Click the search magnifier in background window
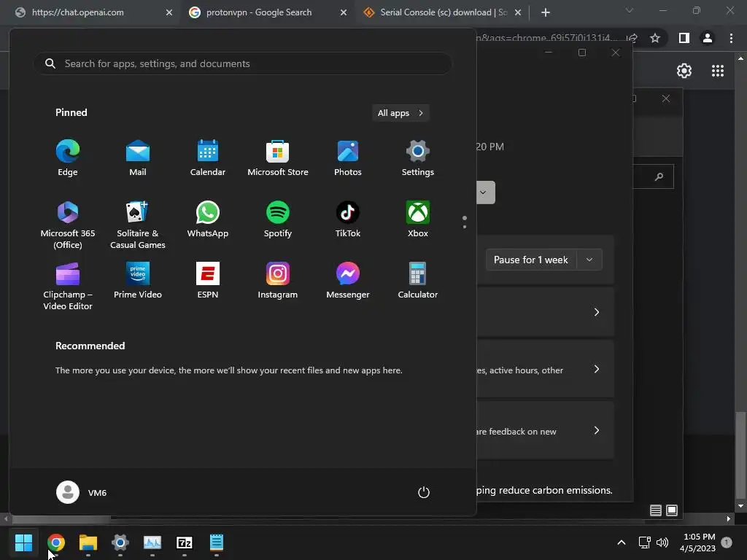The height and width of the screenshot is (560, 747). 659,176
